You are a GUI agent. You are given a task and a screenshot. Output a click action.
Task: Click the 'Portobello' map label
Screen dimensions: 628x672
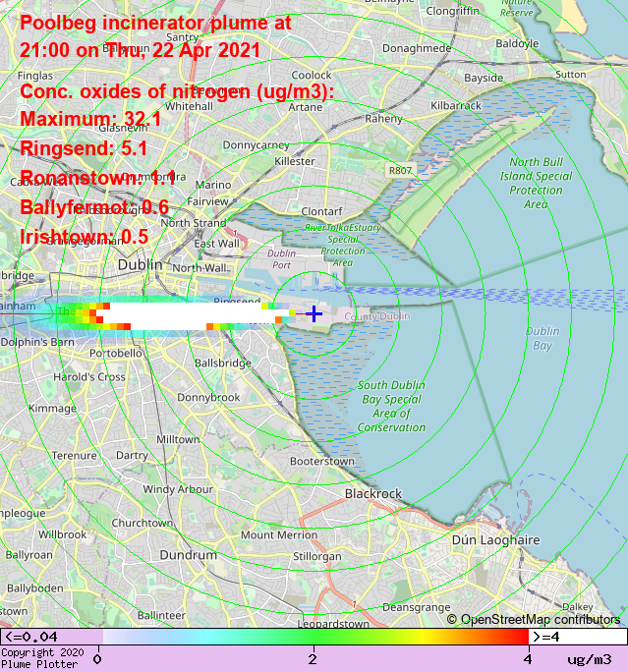tap(116, 353)
